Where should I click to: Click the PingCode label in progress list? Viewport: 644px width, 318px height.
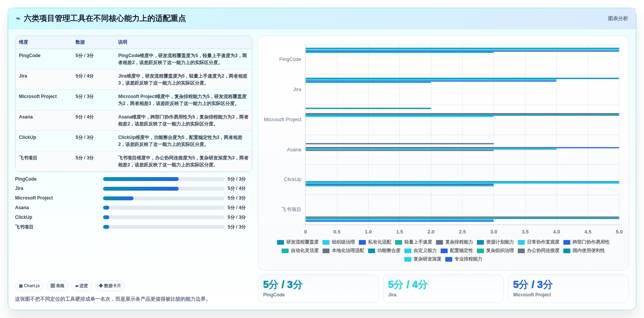pos(26,179)
